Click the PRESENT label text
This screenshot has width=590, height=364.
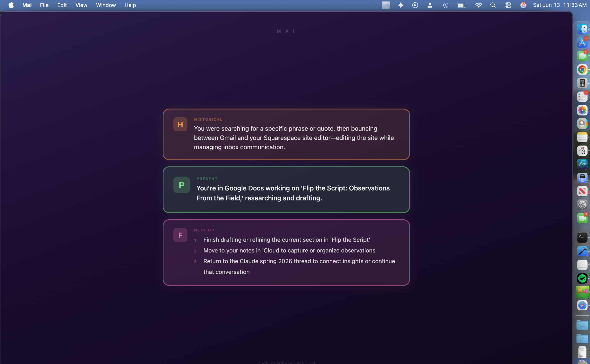point(207,179)
